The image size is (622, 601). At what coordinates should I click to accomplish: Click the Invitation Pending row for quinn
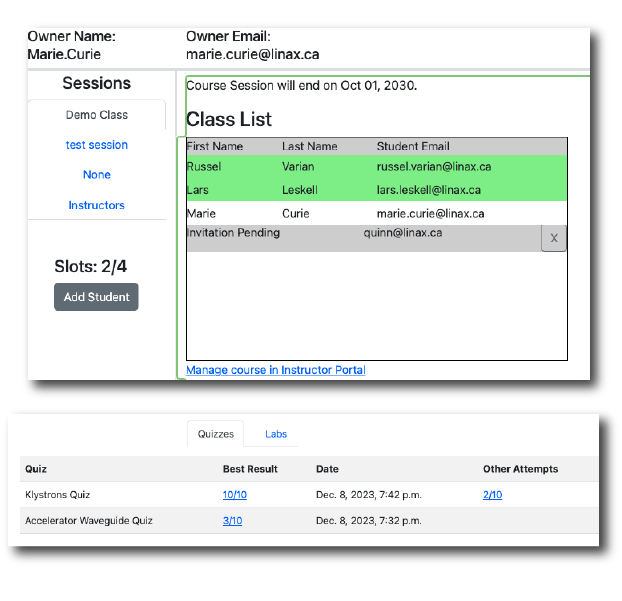(x=360, y=234)
